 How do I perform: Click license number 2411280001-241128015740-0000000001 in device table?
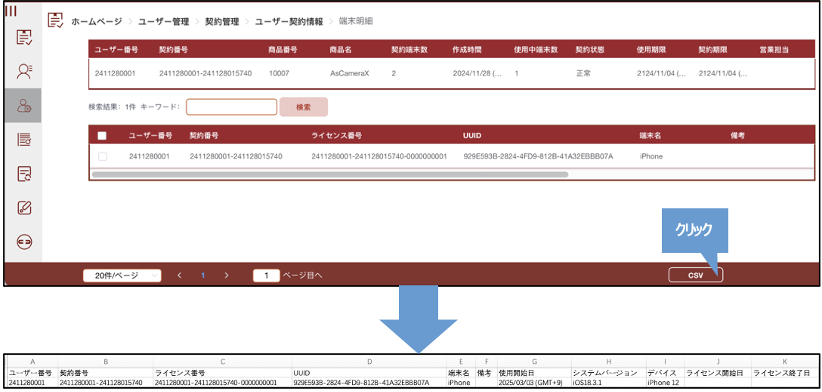379,156
